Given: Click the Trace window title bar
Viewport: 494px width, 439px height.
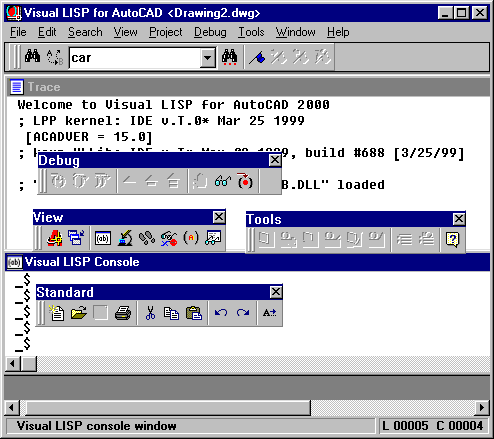Looking at the screenshot, I should [248, 87].
